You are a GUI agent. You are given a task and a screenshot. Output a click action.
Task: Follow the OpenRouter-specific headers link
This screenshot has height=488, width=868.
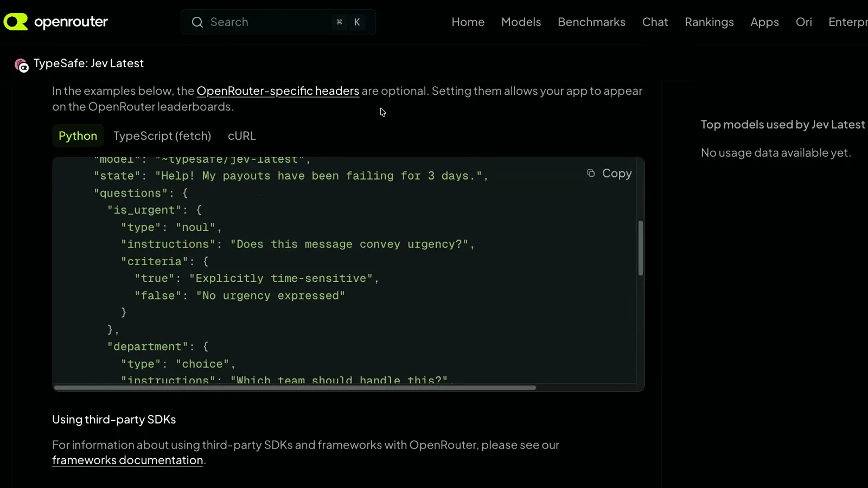[278, 91]
